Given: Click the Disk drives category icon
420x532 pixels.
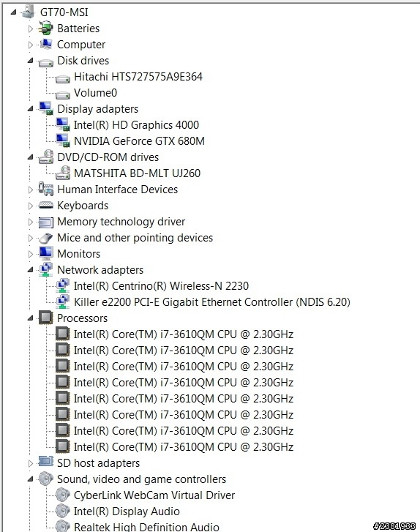Looking at the screenshot, I should click(x=45, y=62).
